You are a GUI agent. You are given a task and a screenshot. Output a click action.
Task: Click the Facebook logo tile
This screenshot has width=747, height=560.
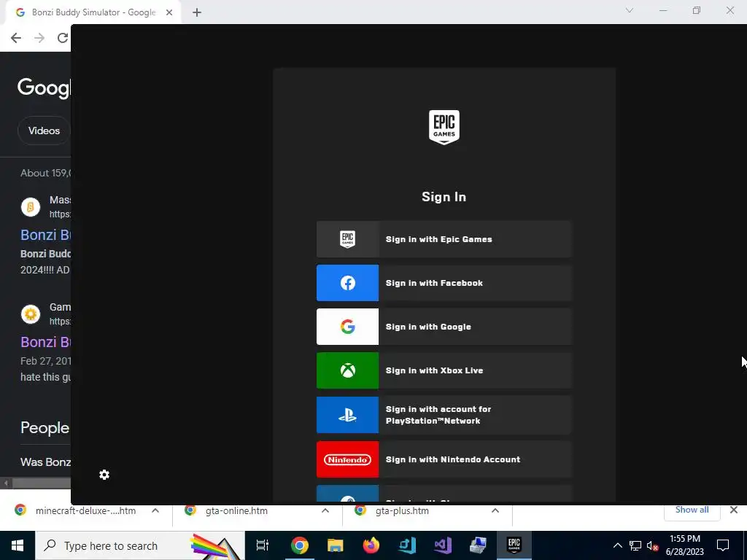[x=348, y=283]
